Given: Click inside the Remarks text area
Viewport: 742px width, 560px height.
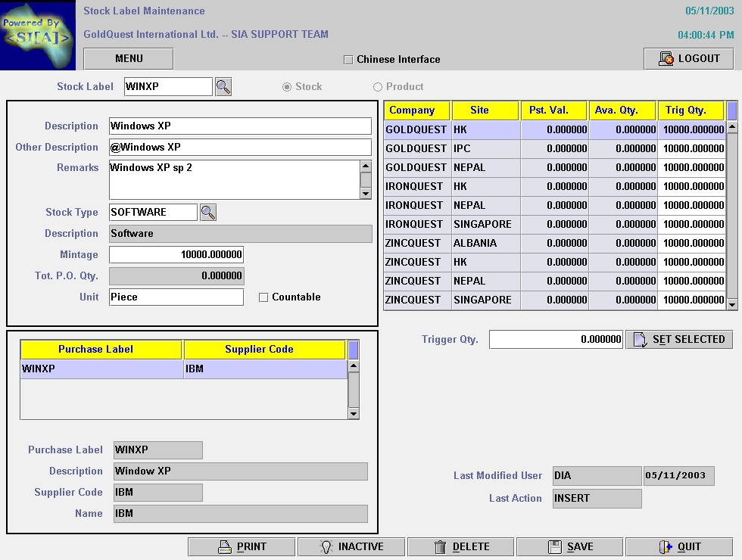Looking at the screenshot, I should [x=235, y=180].
